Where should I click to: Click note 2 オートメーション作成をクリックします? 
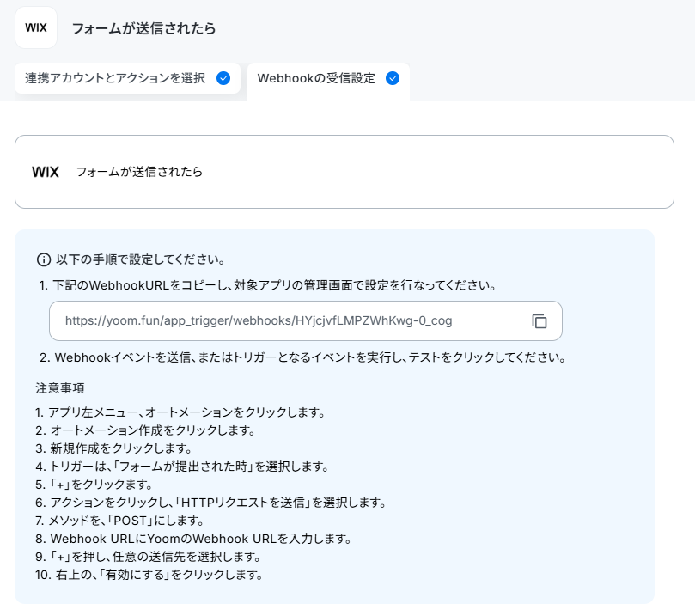[x=145, y=430]
